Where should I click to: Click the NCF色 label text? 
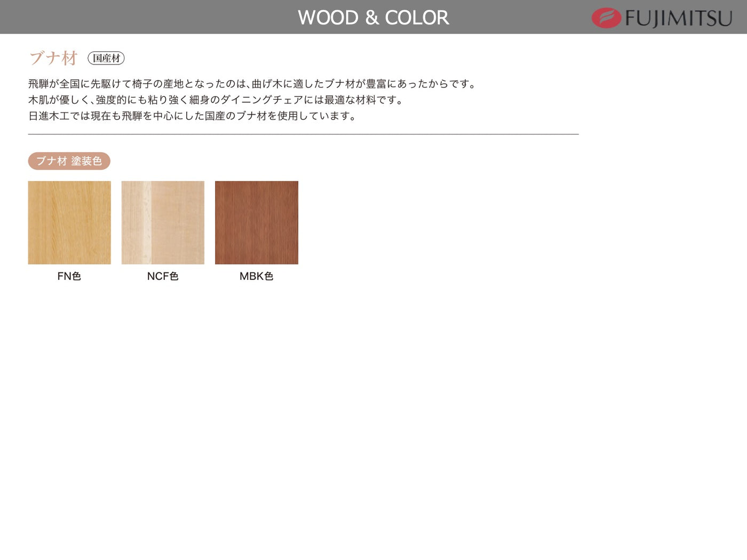[x=163, y=276]
